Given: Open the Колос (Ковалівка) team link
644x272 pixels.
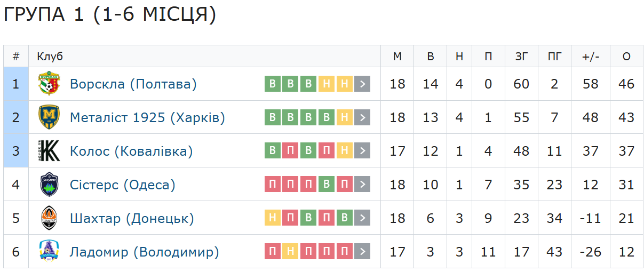Looking at the screenshot, I should coord(131,151).
